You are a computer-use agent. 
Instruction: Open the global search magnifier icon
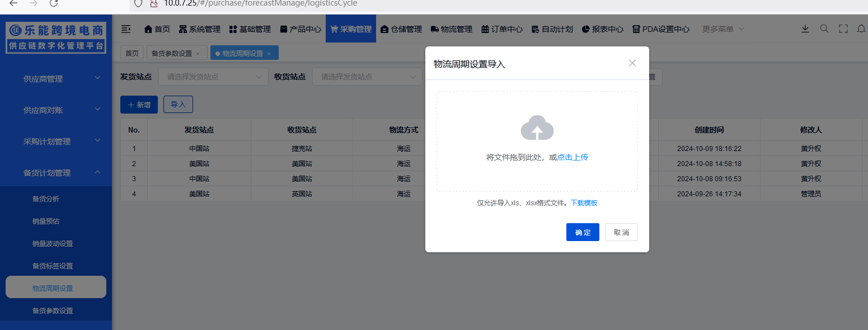tap(824, 28)
